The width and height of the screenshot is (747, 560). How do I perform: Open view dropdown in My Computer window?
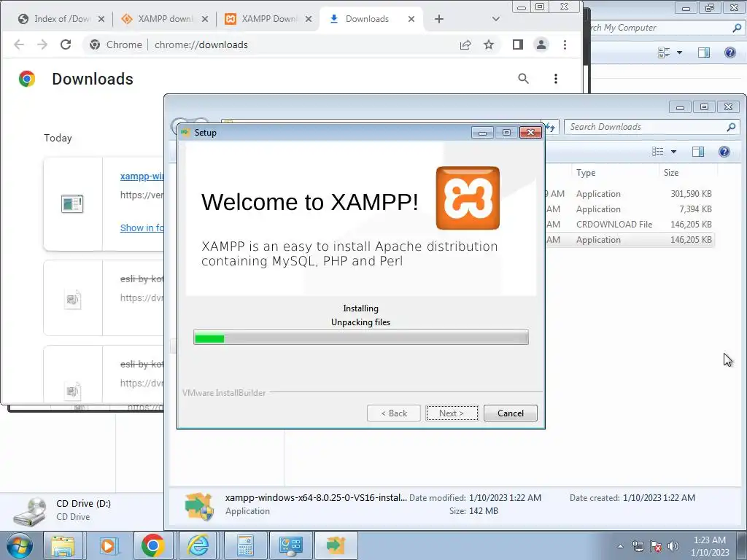(679, 52)
